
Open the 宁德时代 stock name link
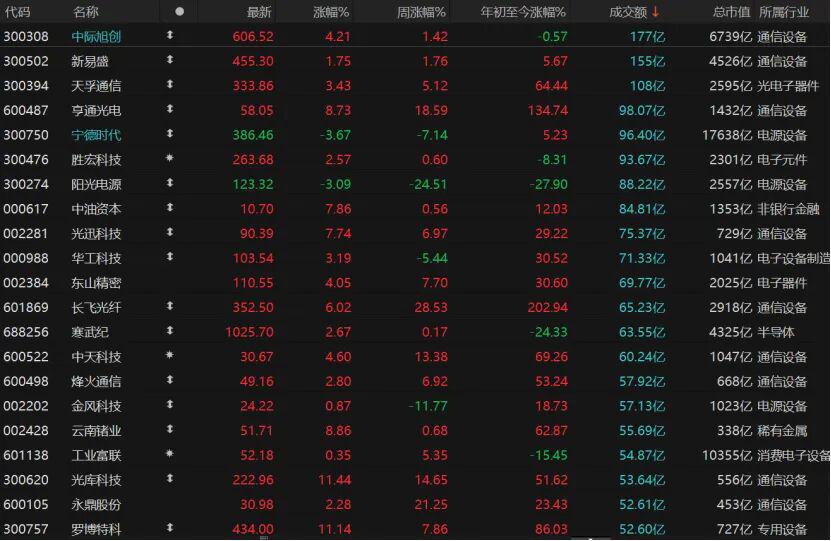(97, 134)
